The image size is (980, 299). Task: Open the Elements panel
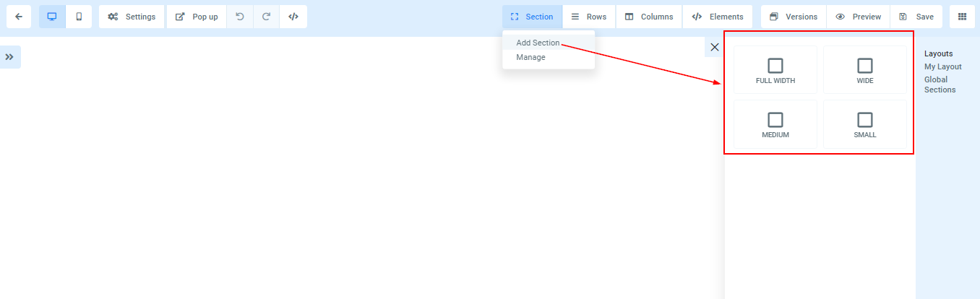pyautogui.click(x=717, y=17)
